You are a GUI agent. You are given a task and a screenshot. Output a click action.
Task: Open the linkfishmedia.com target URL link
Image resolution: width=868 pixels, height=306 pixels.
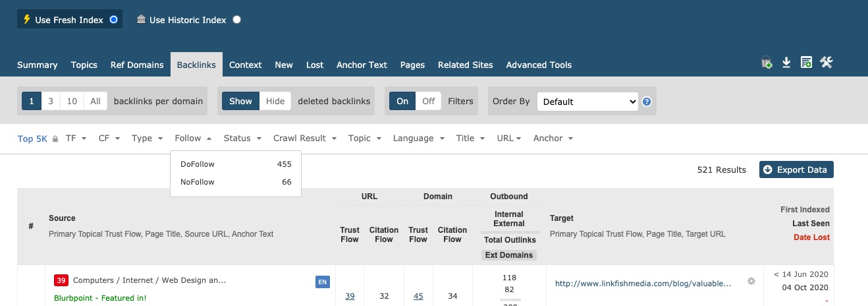tap(643, 284)
